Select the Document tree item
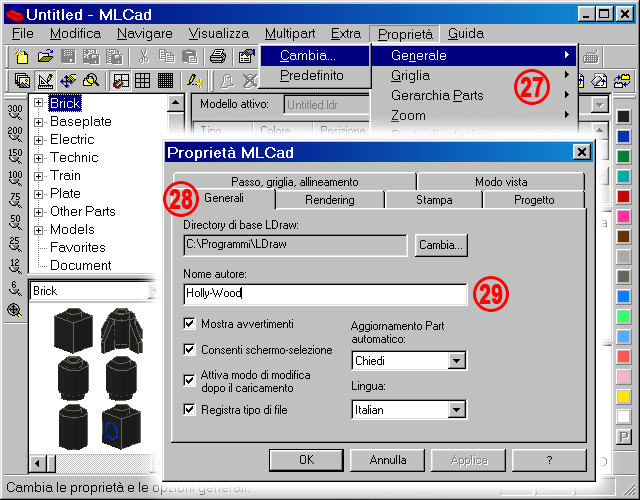The height and width of the screenshot is (500, 640). coord(81,265)
